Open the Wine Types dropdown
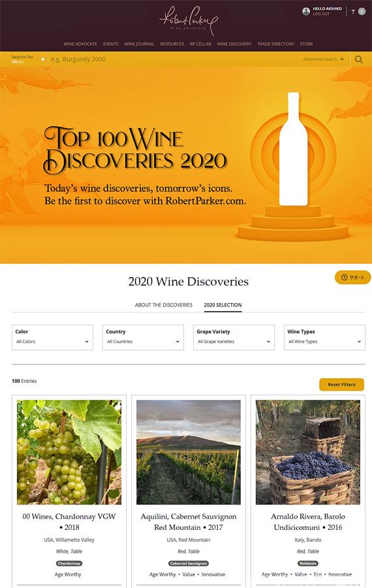372x588 pixels. pos(324,338)
